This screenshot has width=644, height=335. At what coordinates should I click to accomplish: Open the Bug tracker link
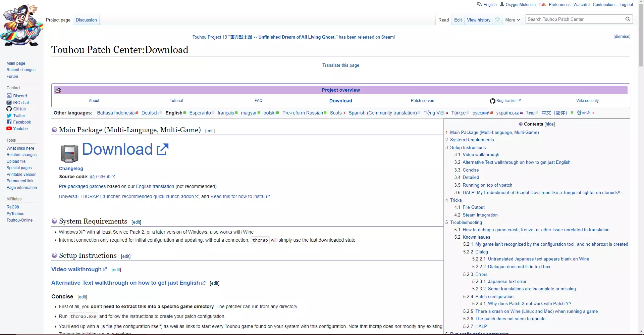click(x=508, y=101)
